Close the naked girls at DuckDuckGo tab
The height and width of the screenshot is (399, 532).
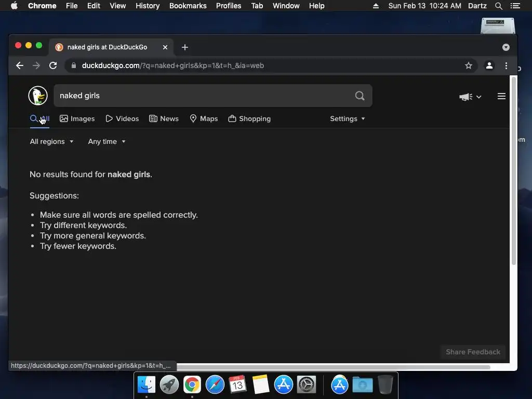point(165,47)
